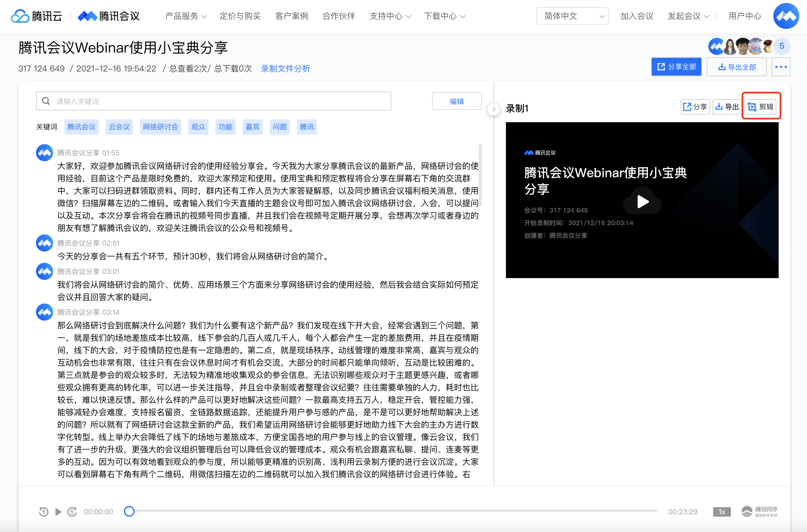The width and height of the screenshot is (807, 532).
Task: Select keyword tag 网络研讨会
Action: [161, 127]
